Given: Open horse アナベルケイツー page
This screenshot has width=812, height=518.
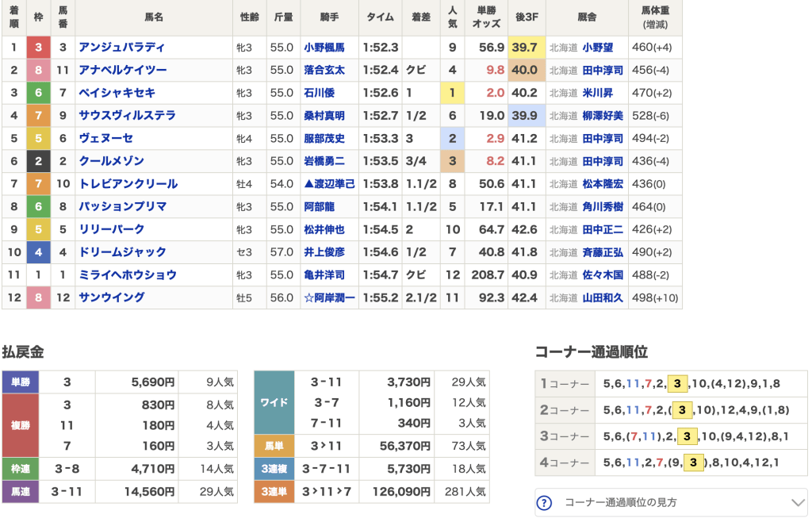Looking at the screenshot, I should [x=123, y=70].
